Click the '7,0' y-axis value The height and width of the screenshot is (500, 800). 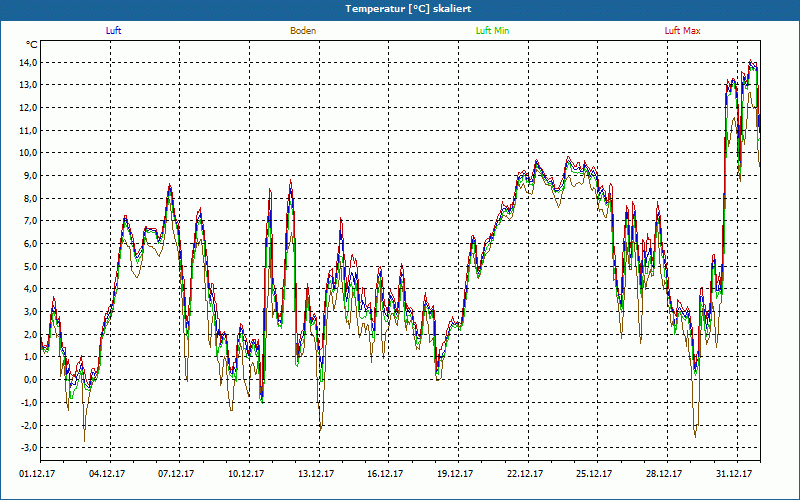[x=30, y=221]
